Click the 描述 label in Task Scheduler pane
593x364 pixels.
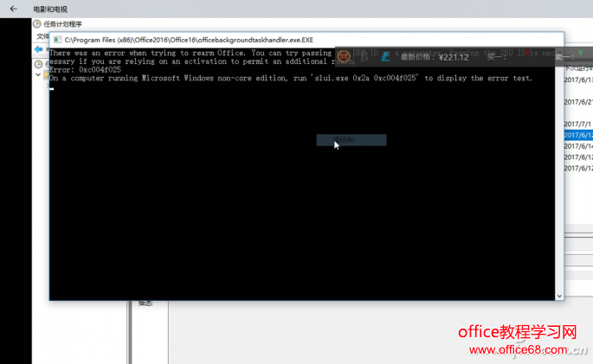point(145,303)
